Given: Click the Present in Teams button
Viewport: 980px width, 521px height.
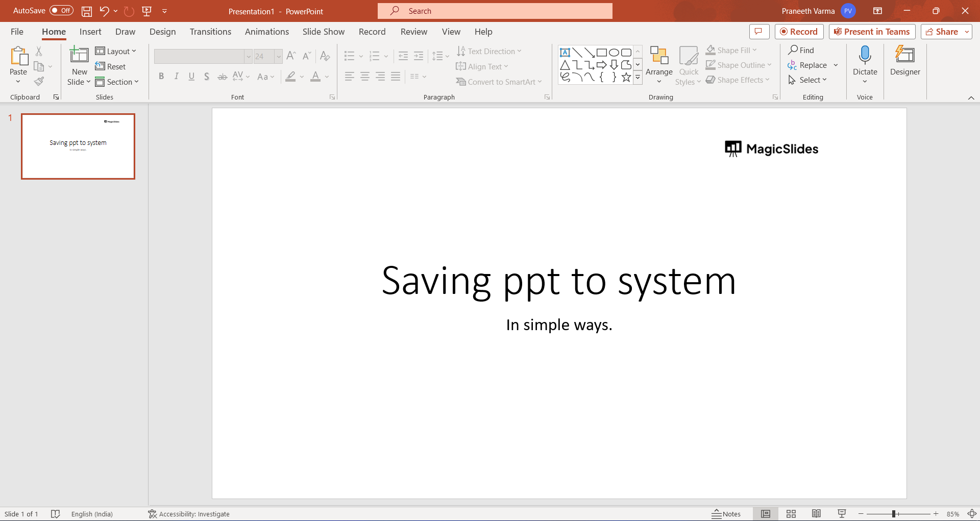Looking at the screenshot, I should pos(872,32).
